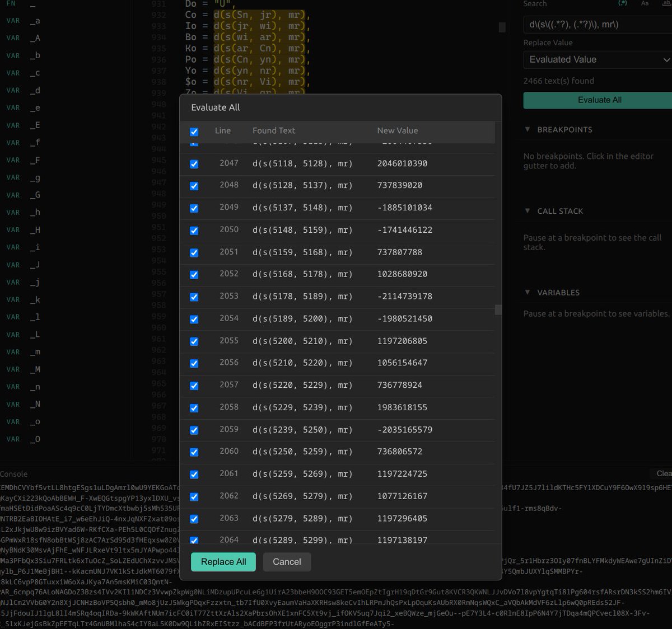Click new value 2046010390
Viewport: 672px width, 629px height.
(x=402, y=163)
